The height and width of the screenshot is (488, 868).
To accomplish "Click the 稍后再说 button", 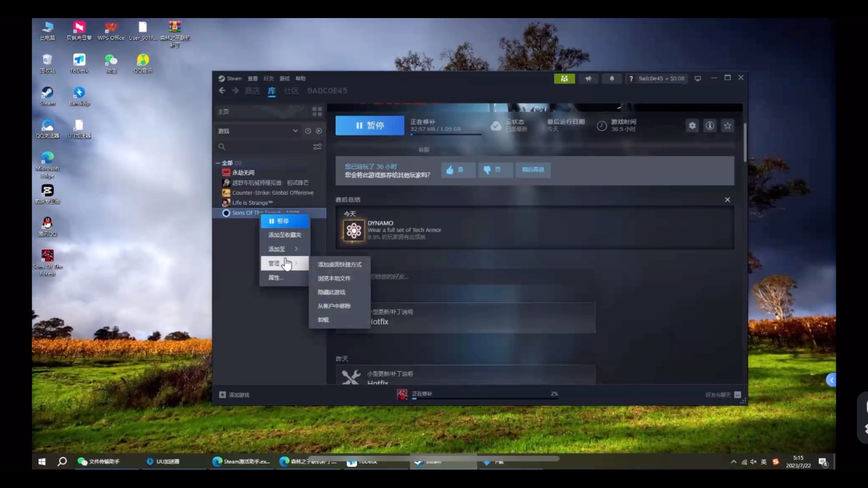I will pyautogui.click(x=533, y=170).
